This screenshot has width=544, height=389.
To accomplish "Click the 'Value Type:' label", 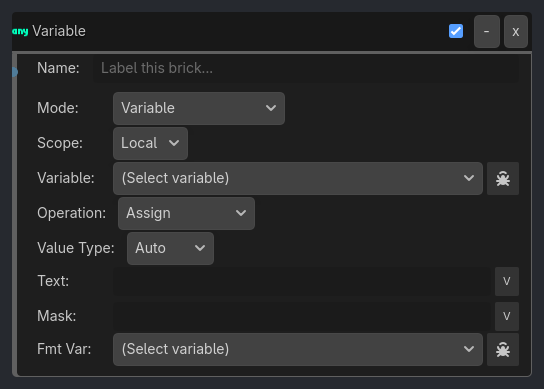I will pos(76,248).
